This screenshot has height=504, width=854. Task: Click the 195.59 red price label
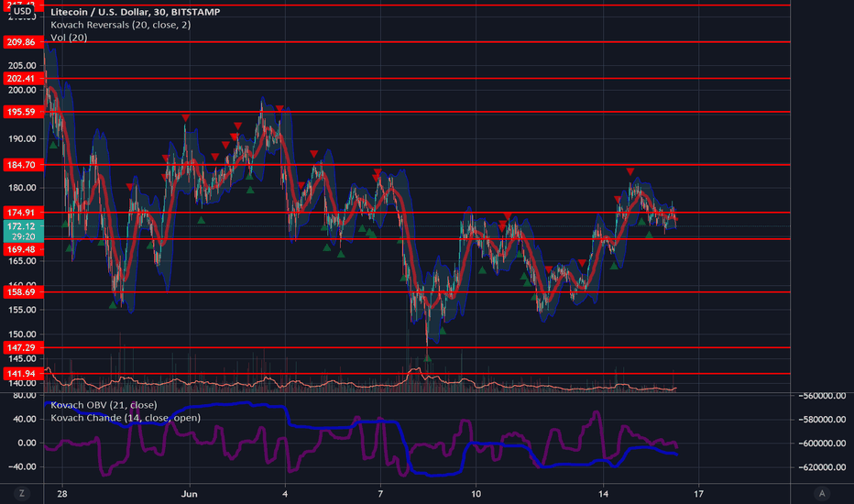click(22, 112)
